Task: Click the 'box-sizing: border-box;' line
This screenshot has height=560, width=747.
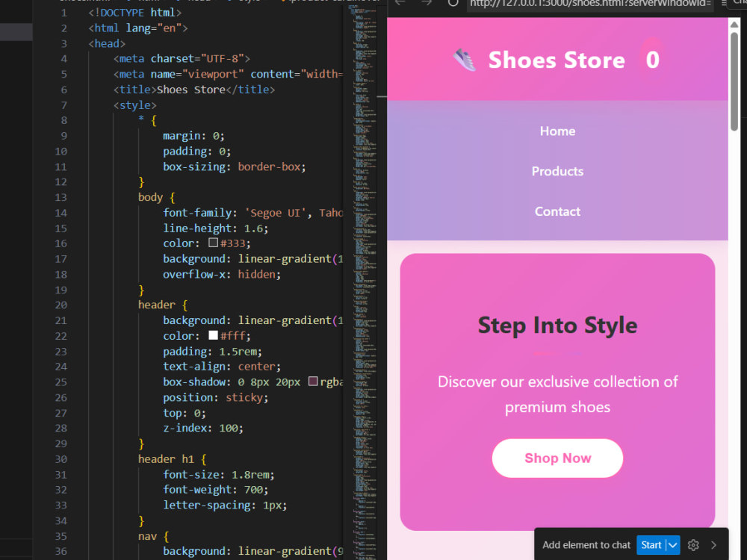Action: click(x=234, y=167)
